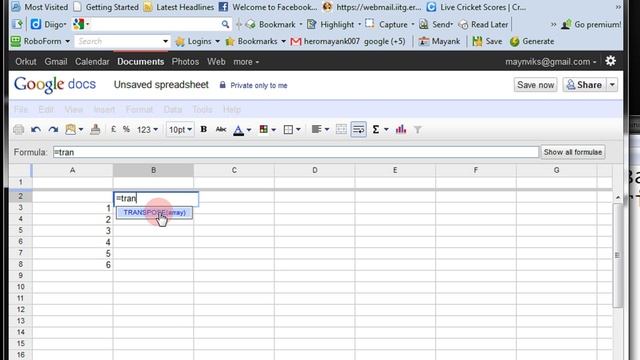Toggle strikethrough formatting
The height and width of the screenshot is (360, 640).
[x=221, y=129]
